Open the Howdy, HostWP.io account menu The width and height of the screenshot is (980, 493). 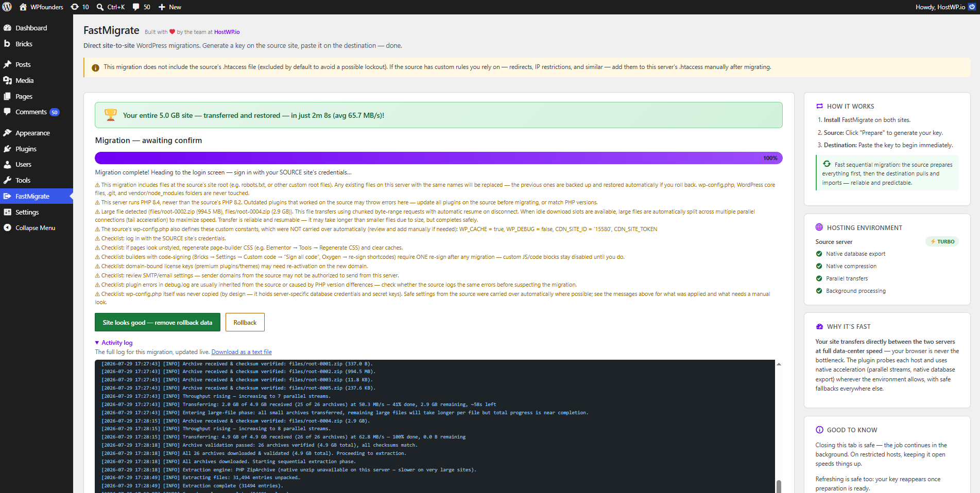945,7
